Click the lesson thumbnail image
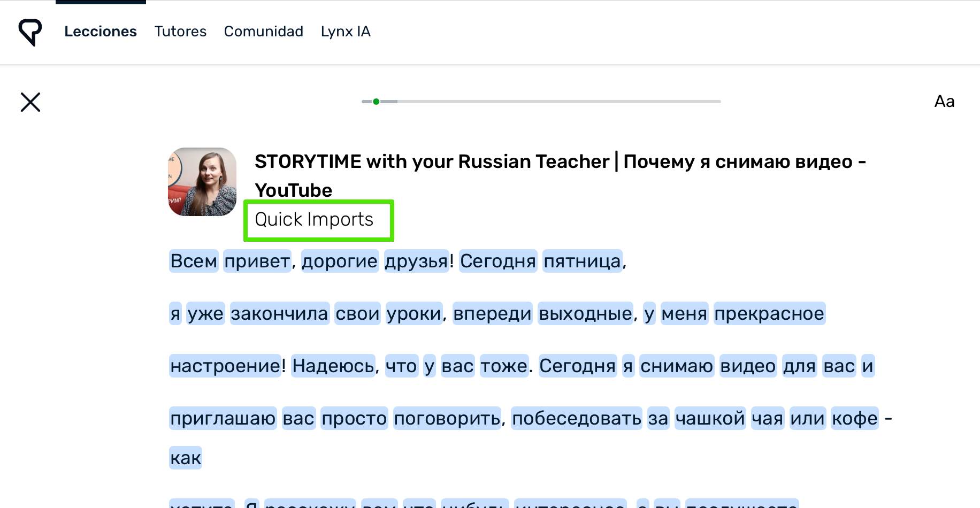This screenshot has height=508, width=980. pyautogui.click(x=202, y=182)
